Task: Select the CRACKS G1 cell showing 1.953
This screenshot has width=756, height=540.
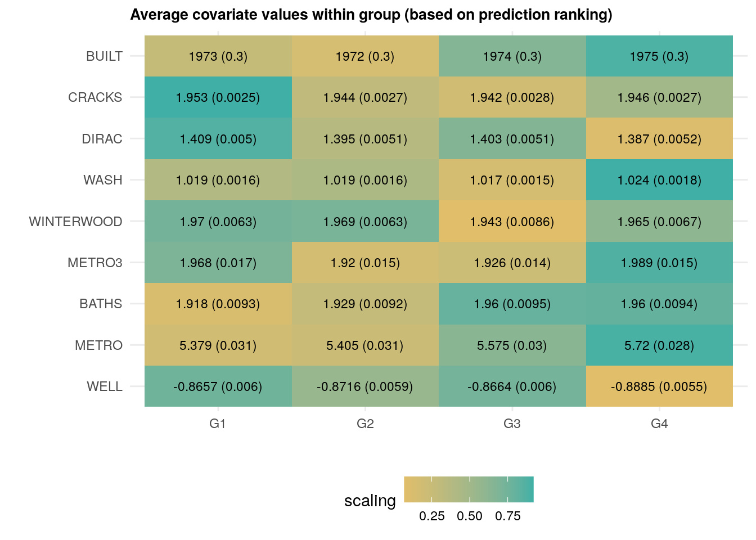Action: pos(218,97)
